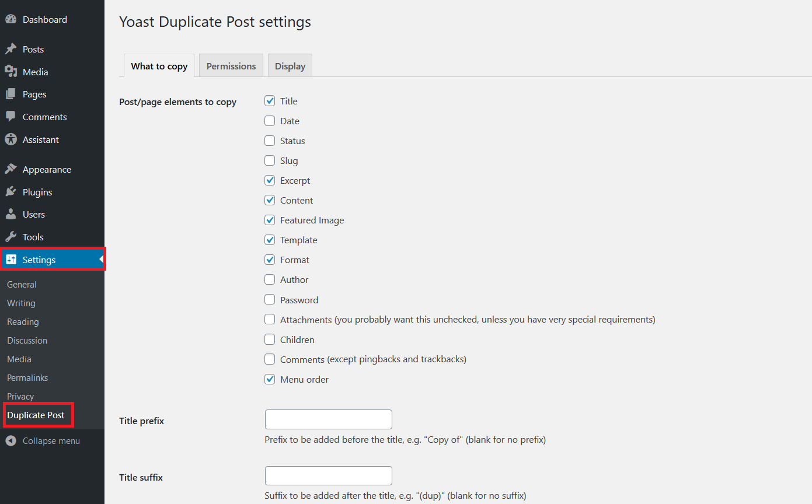Open Media link under Settings submenu
The image size is (812, 504).
(x=19, y=359)
